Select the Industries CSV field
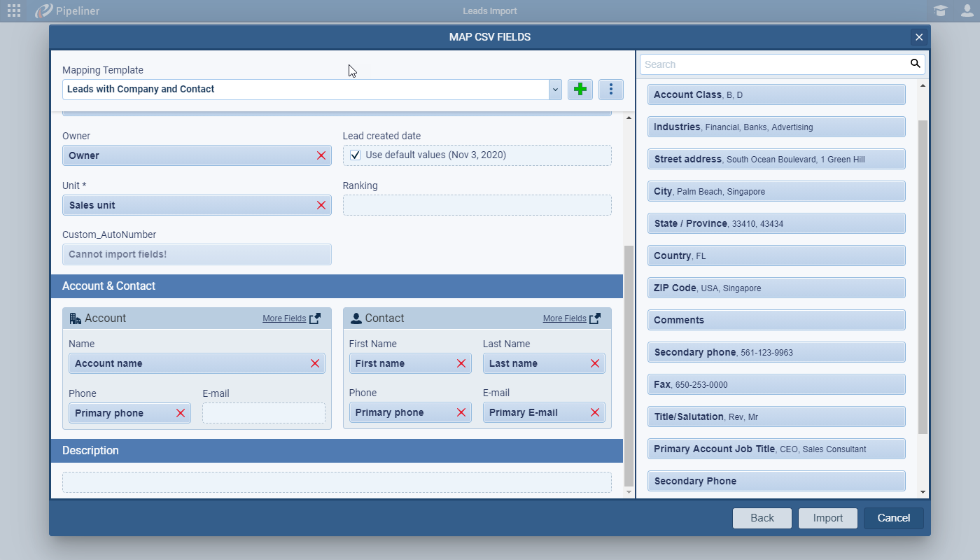The height and width of the screenshot is (560, 980). coord(776,127)
